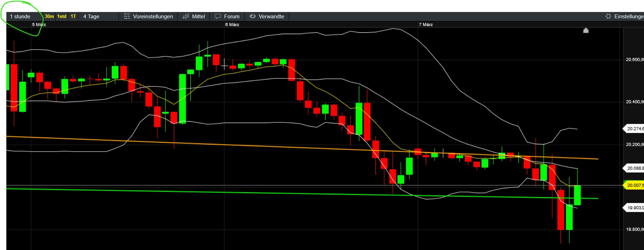The width and height of the screenshot is (644, 250).
Task: Select the 1T interval shortcut
Action: click(x=73, y=17)
